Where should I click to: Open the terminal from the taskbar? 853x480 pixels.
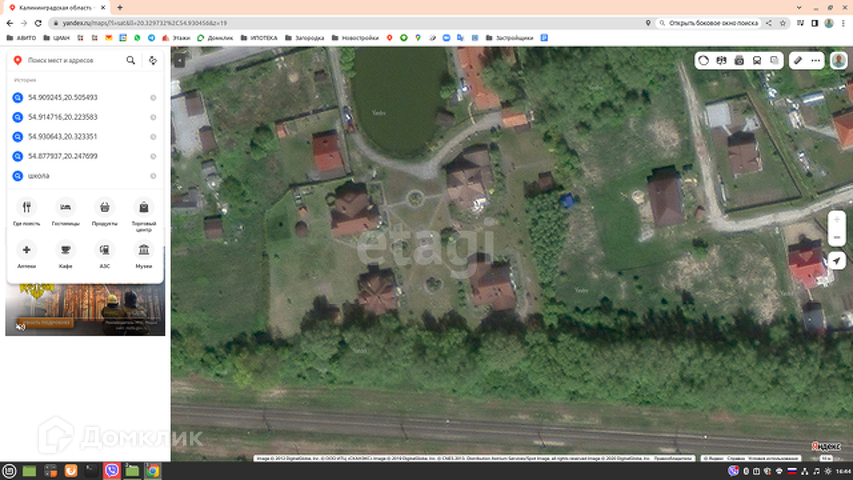coord(91,471)
